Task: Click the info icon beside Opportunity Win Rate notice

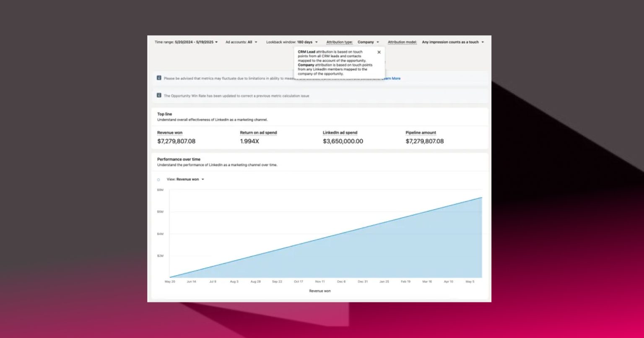Action: coord(159,96)
